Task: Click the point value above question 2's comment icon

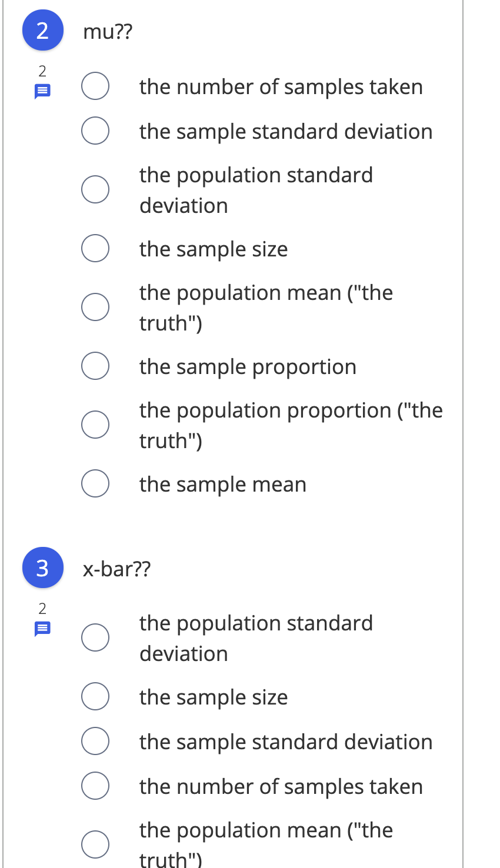Action: (42, 71)
